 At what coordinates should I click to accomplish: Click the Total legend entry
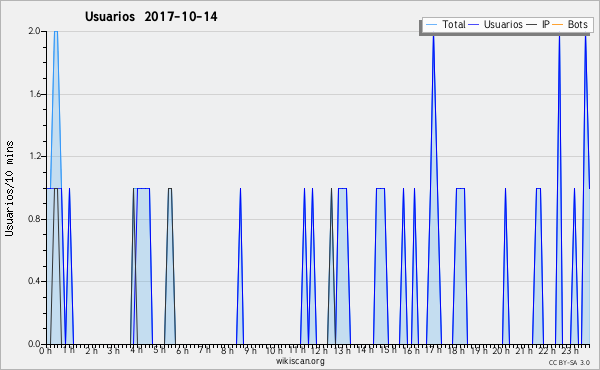(x=445, y=24)
